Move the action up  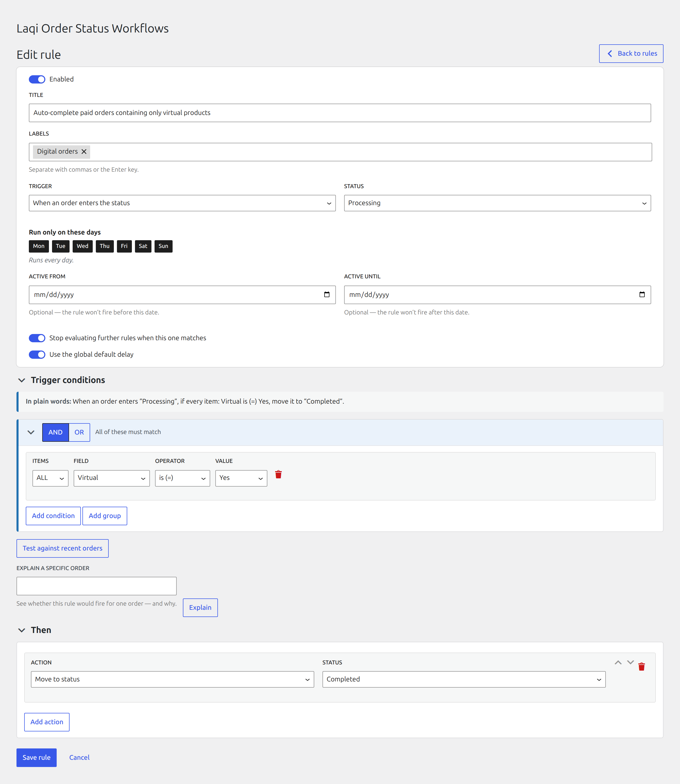click(x=618, y=663)
